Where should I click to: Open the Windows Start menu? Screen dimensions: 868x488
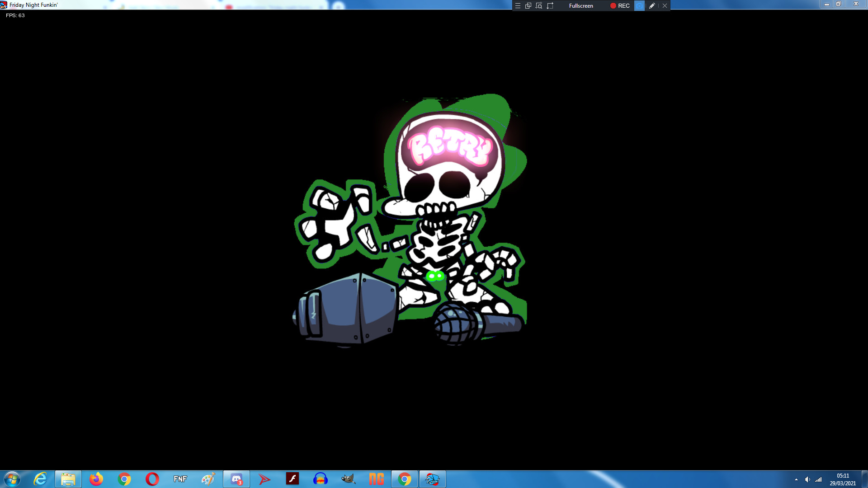coord(11,479)
